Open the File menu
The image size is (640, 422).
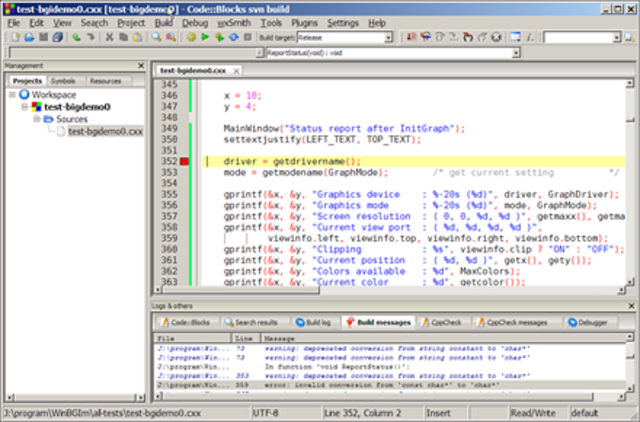click(14, 23)
